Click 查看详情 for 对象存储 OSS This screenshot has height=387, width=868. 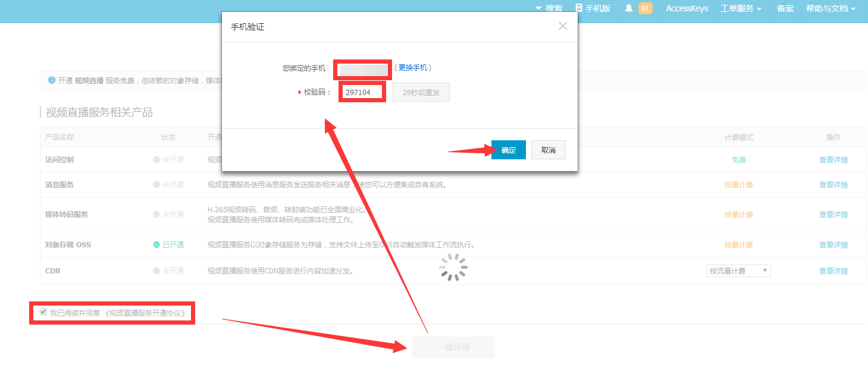pos(833,245)
